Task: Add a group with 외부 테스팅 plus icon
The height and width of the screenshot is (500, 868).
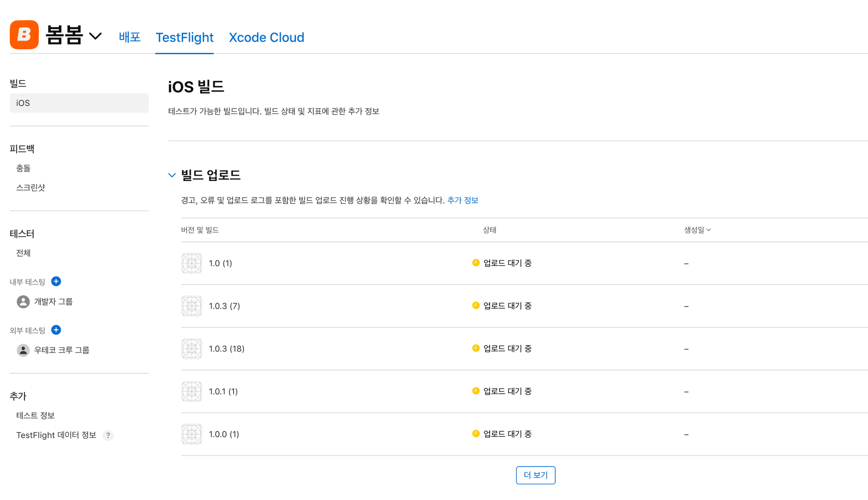Action: 56,330
